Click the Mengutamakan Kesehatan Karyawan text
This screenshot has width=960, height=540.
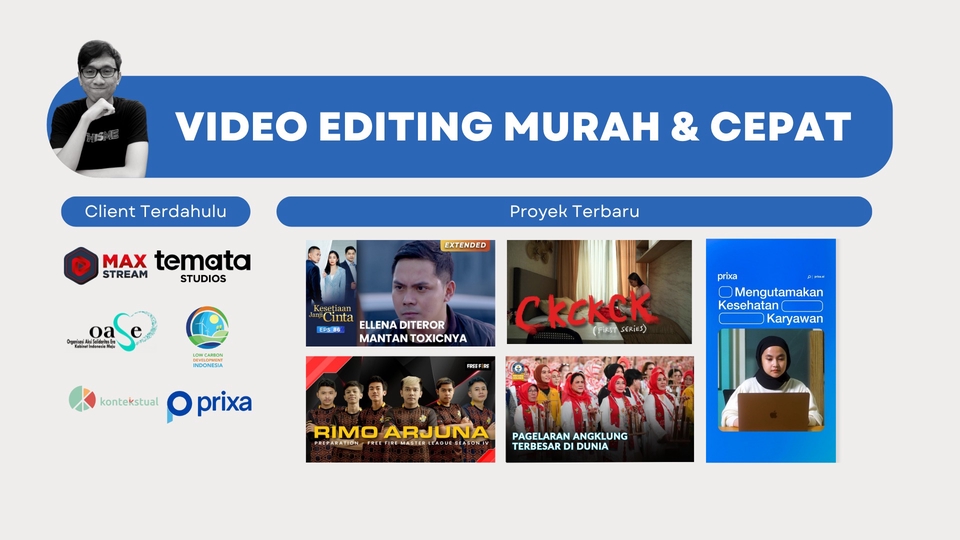coord(771,305)
